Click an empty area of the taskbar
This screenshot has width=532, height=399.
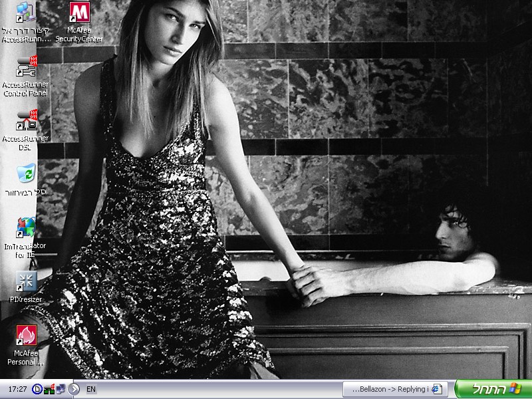click(x=219, y=389)
